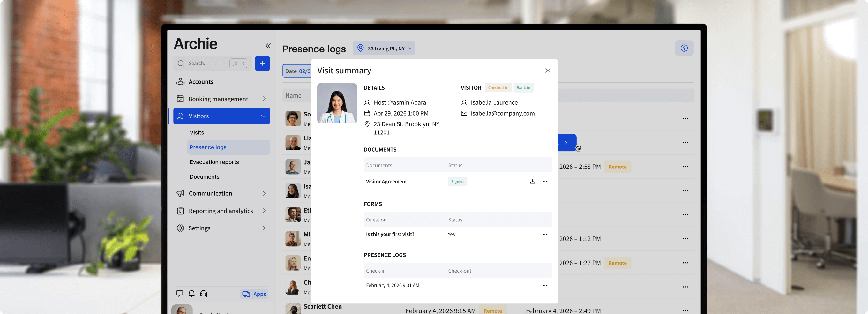Image resolution: width=868 pixels, height=314 pixels.
Task: Click the Search input field
Action: tap(207, 63)
